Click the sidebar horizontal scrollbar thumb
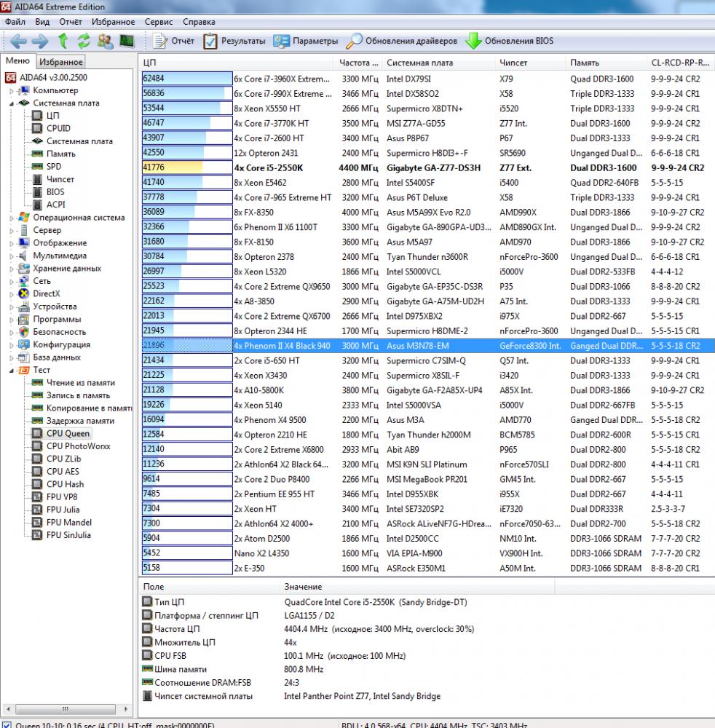Image resolution: width=715 pixels, height=728 pixels. click(66, 709)
